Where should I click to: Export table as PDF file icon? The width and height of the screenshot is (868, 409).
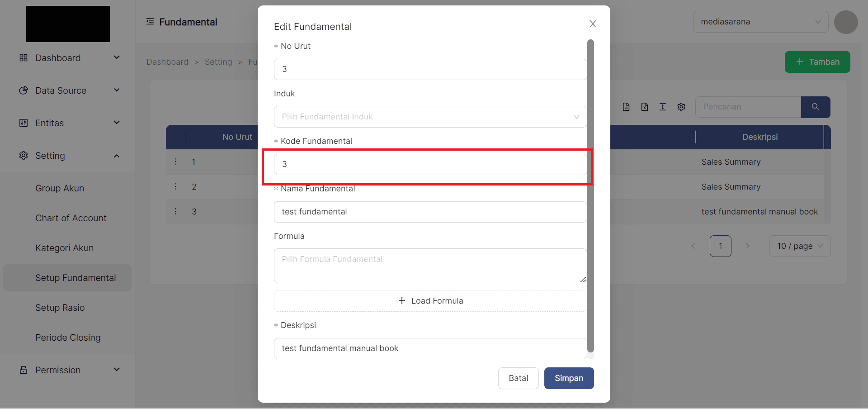click(x=626, y=107)
